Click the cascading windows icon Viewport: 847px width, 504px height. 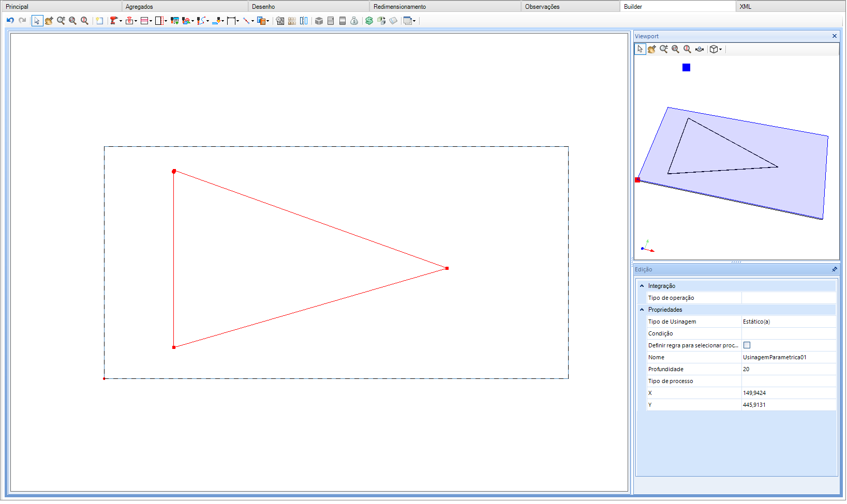pyautogui.click(x=408, y=21)
